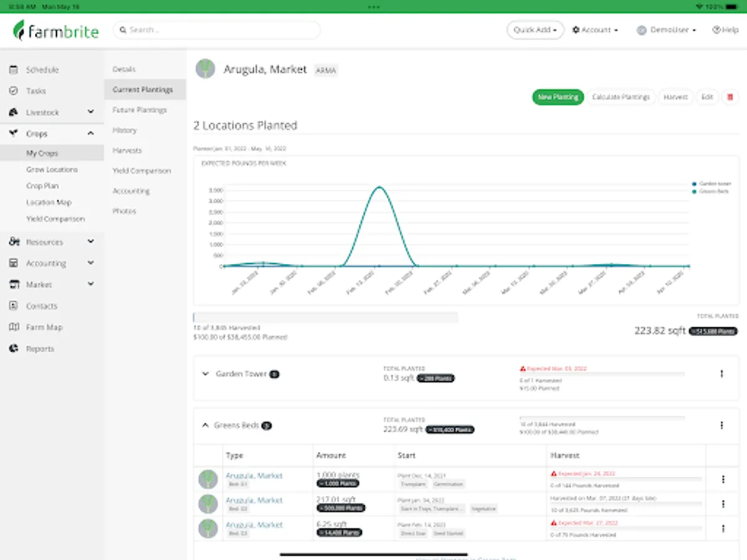The height and width of the screenshot is (560, 747).
Task: Toggle Greens Beds series in chart legend
Action: point(711,192)
